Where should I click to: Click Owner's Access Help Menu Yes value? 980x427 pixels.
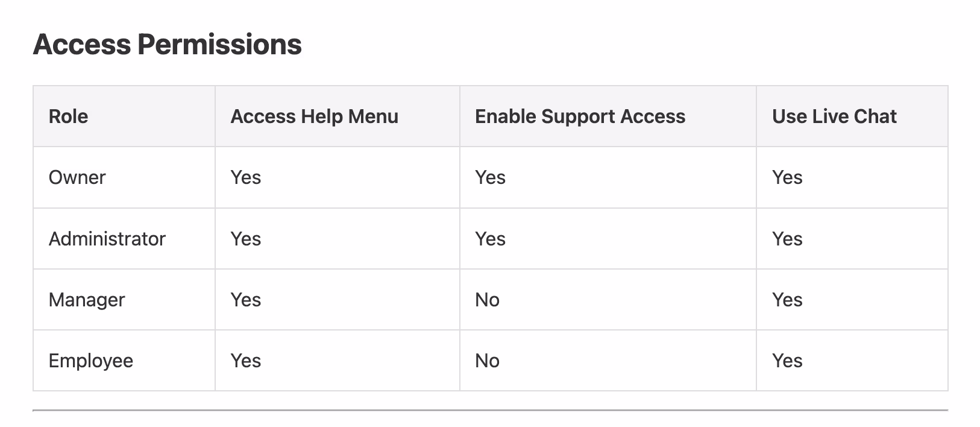246,177
